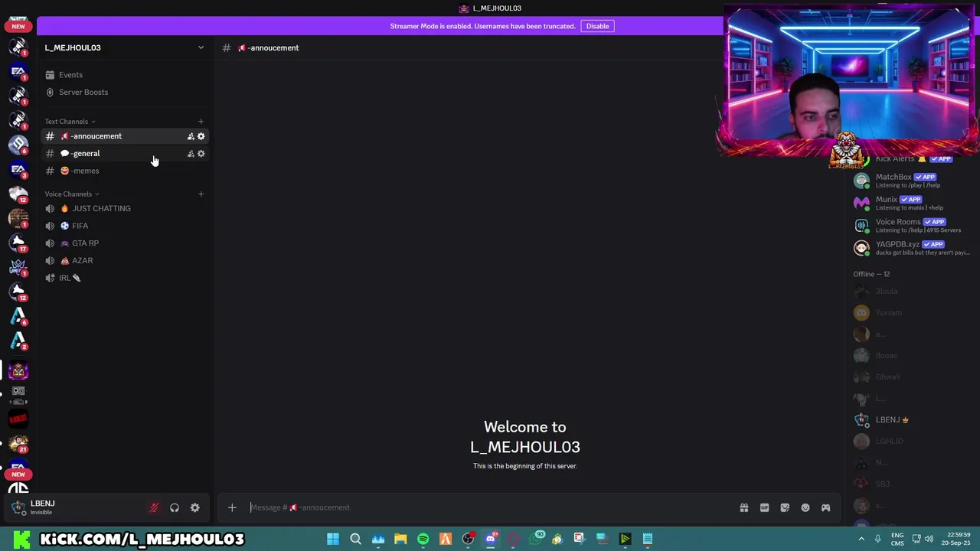
Task: Open the emoji picker
Action: tap(805, 507)
